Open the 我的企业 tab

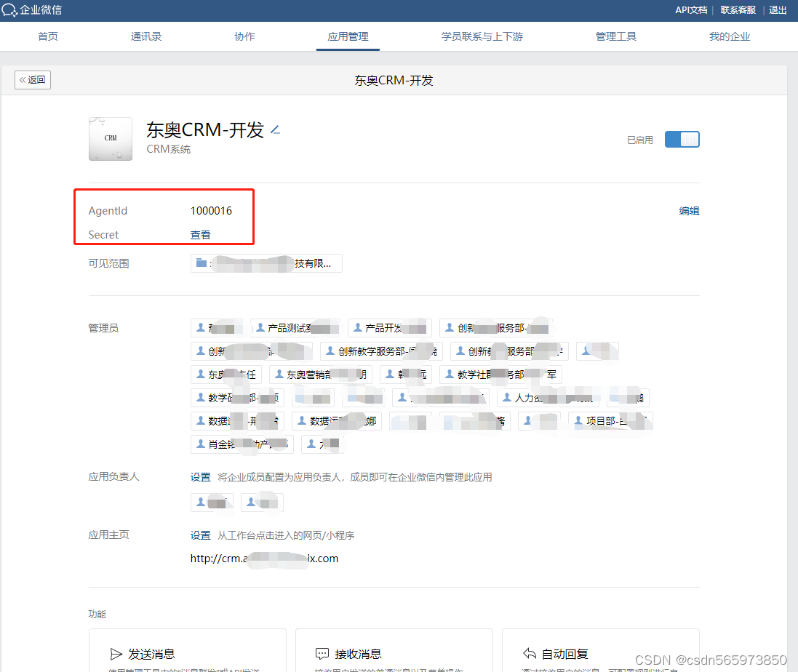coord(730,36)
